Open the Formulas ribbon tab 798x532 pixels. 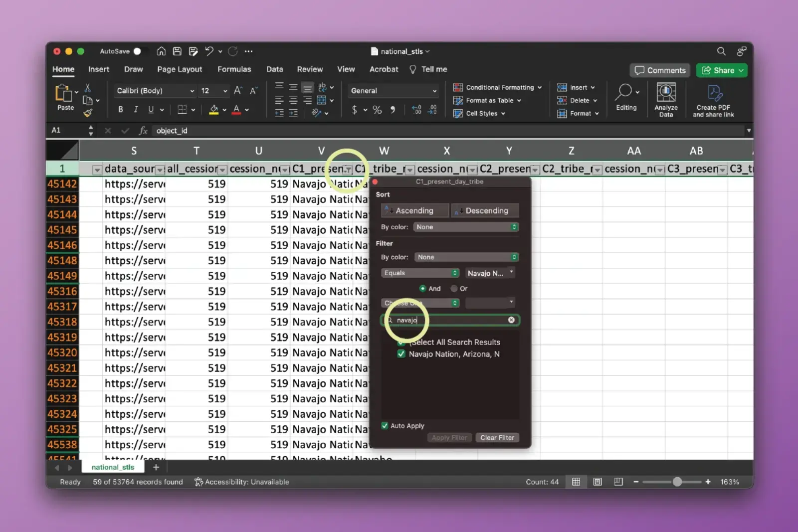(234, 69)
